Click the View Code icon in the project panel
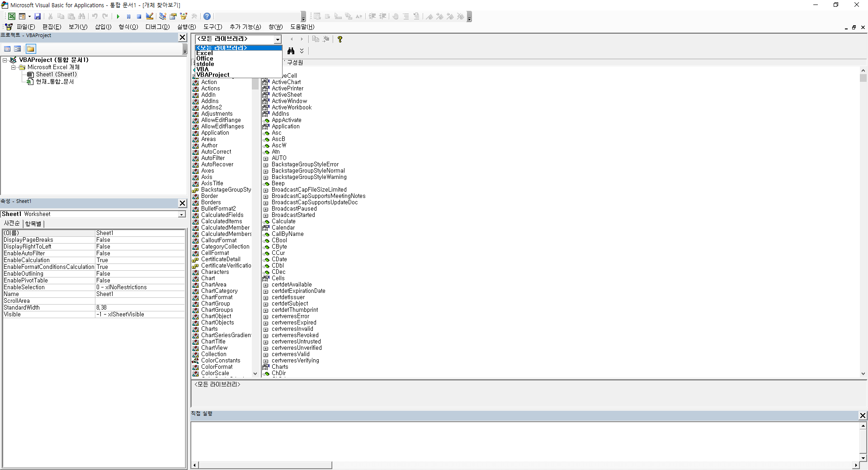The height and width of the screenshot is (470, 868). coord(7,49)
